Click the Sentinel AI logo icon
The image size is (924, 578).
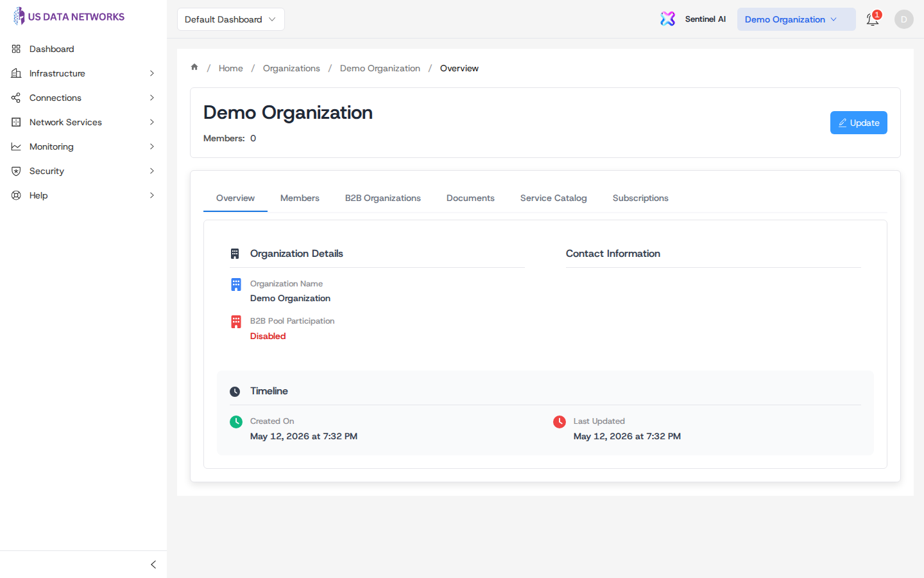click(x=668, y=19)
